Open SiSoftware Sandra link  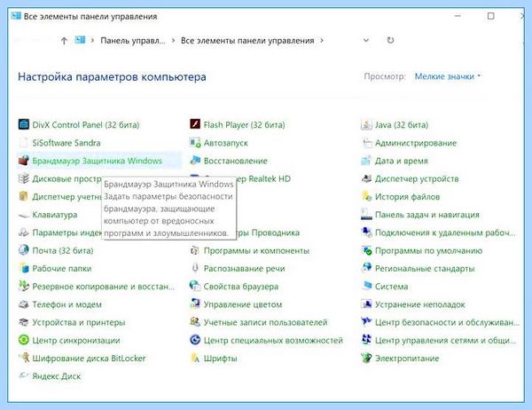coord(66,143)
